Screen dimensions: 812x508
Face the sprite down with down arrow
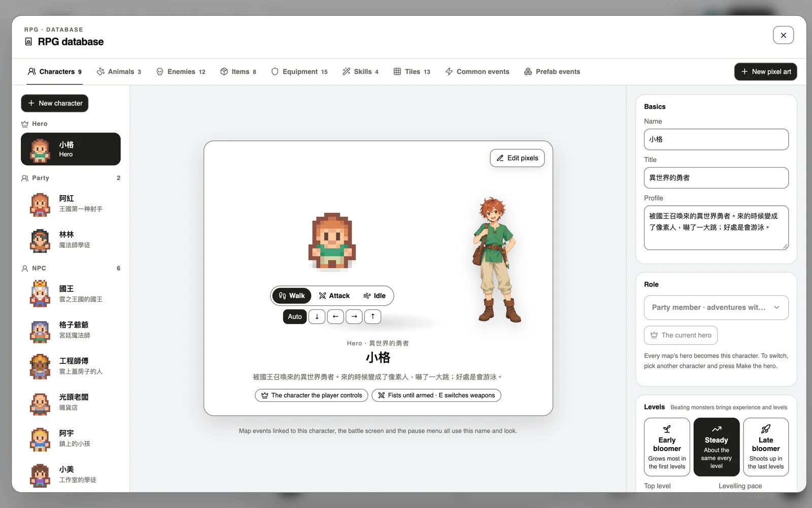click(x=317, y=316)
